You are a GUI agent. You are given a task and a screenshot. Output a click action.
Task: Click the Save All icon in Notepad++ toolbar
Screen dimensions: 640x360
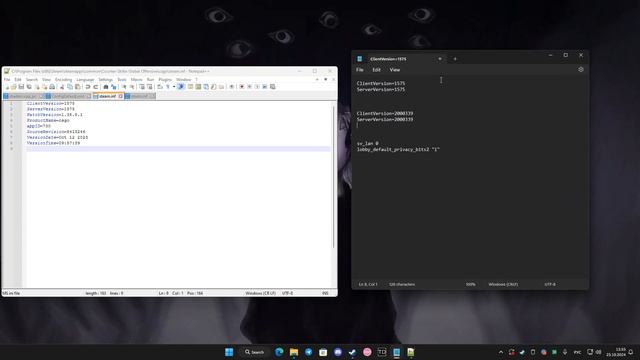pos(29,87)
